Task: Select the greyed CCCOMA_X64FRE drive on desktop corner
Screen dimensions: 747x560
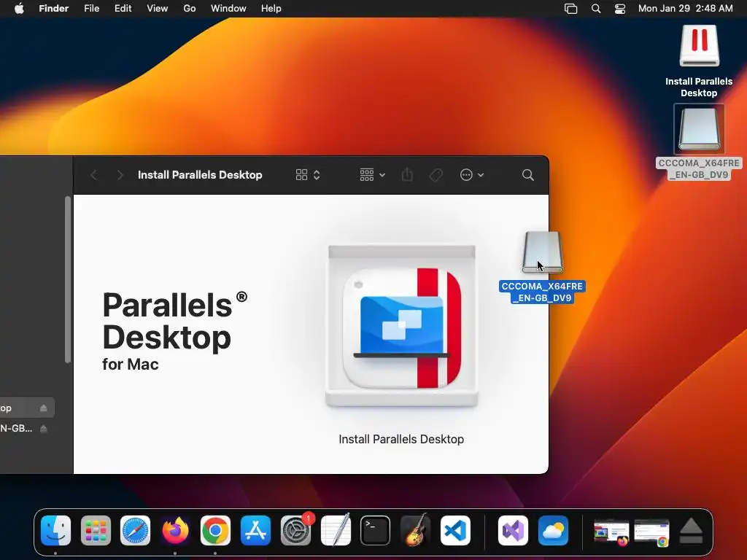Action: (699, 130)
